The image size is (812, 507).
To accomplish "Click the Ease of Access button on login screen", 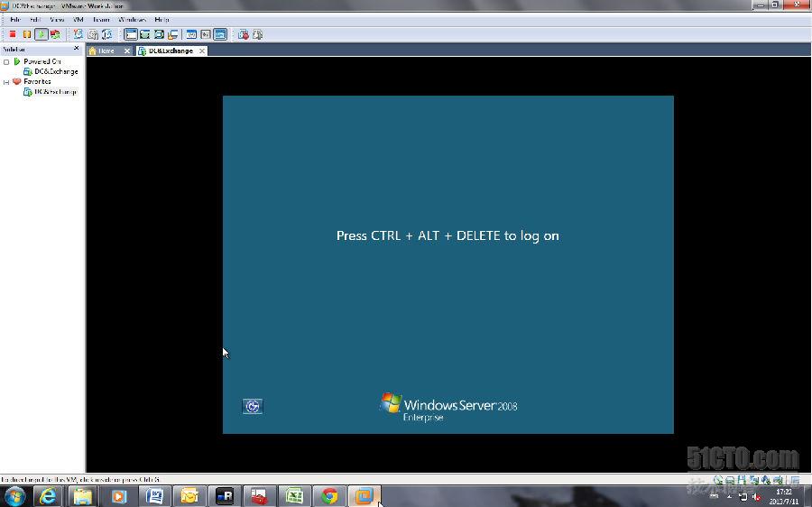I will point(253,406).
